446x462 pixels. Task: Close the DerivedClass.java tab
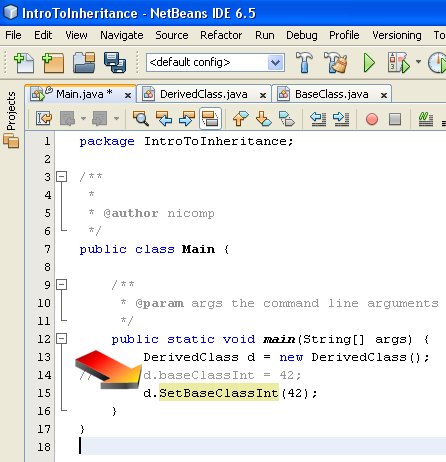[x=263, y=95]
